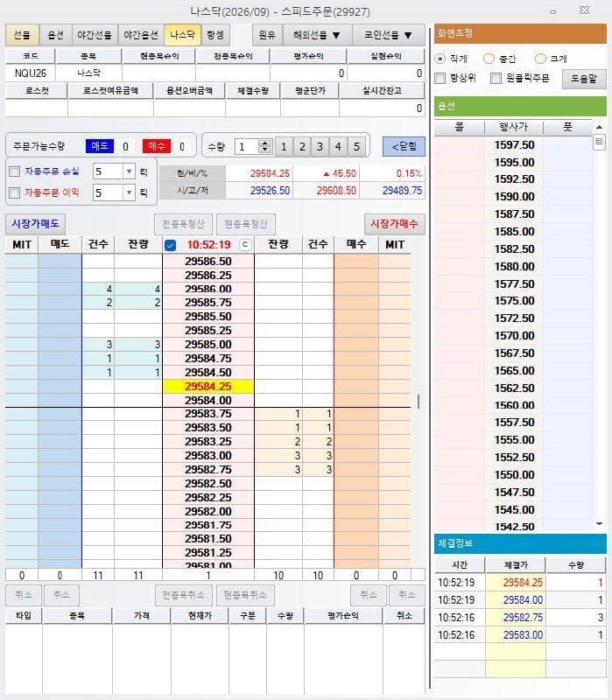Select the 중간 screen size radio
612x700 pixels.
[x=489, y=59]
